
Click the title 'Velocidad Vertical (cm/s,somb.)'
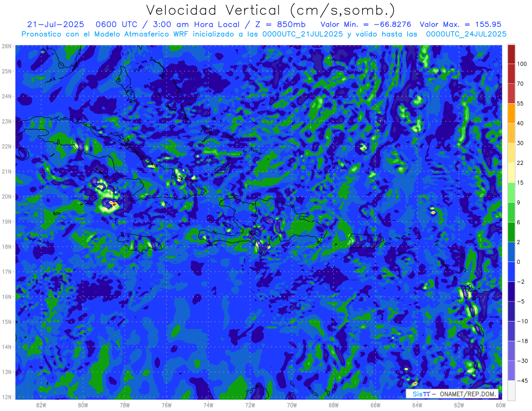click(x=270, y=11)
